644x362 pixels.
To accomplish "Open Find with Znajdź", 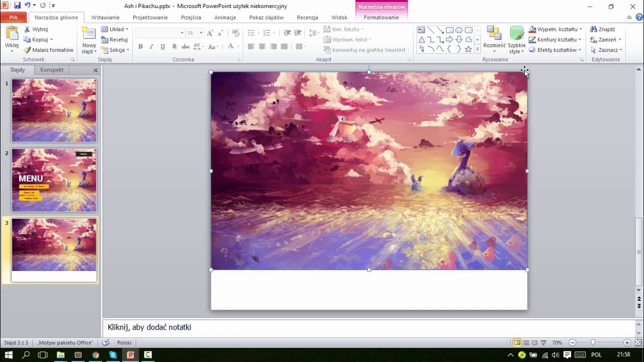I will pos(603,29).
